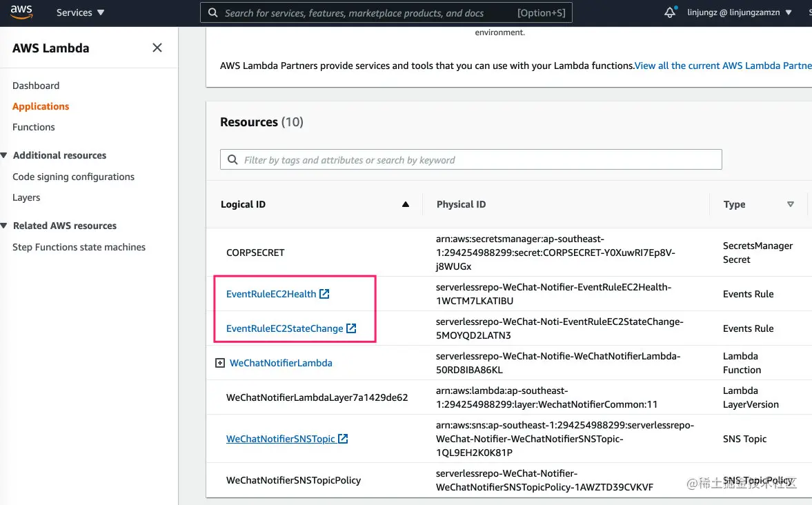Image resolution: width=812 pixels, height=505 pixels.
Task: Expand the WeChatNotifierLambda row
Action: [220, 363]
